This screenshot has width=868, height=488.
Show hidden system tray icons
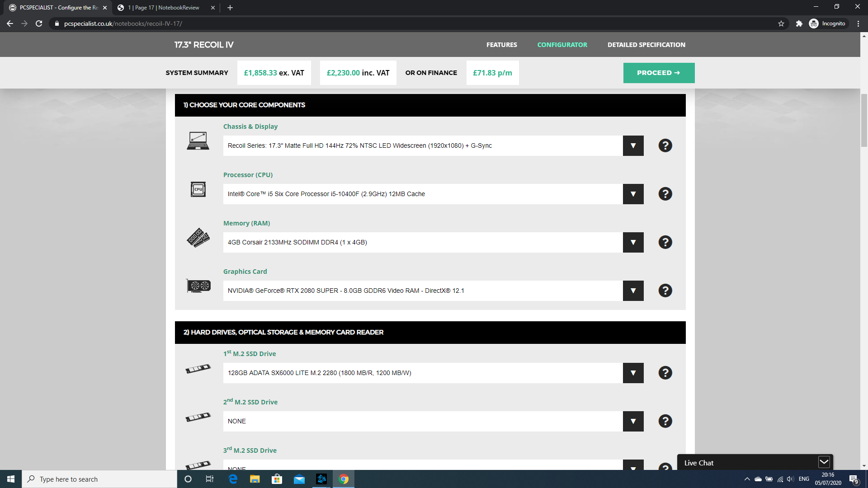(747, 479)
